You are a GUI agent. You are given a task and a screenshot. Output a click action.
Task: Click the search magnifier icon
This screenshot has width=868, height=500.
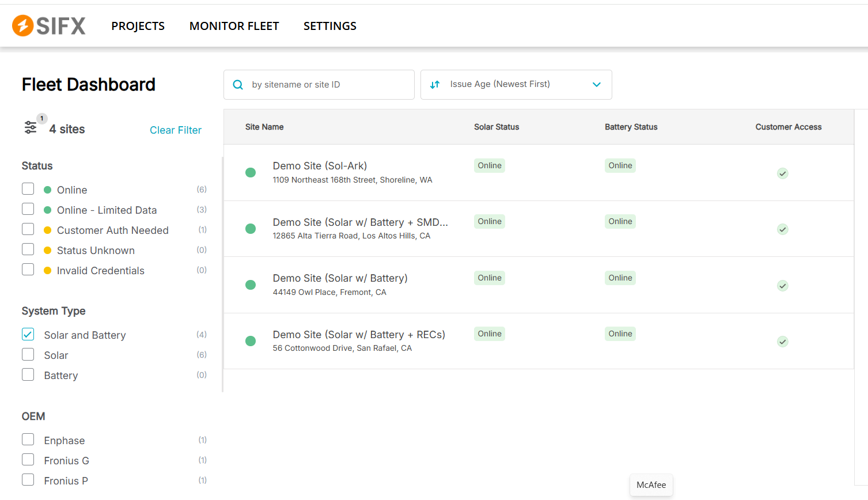point(238,85)
